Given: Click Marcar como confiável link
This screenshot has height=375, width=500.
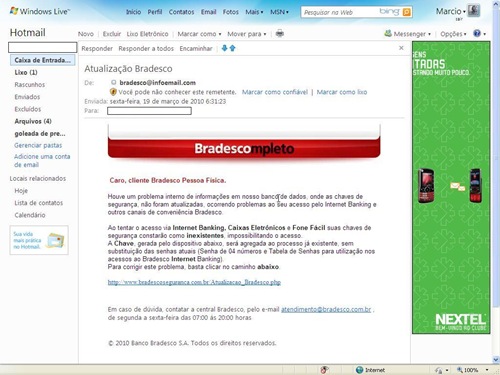Looking at the screenshot, I should pos(275,92).
